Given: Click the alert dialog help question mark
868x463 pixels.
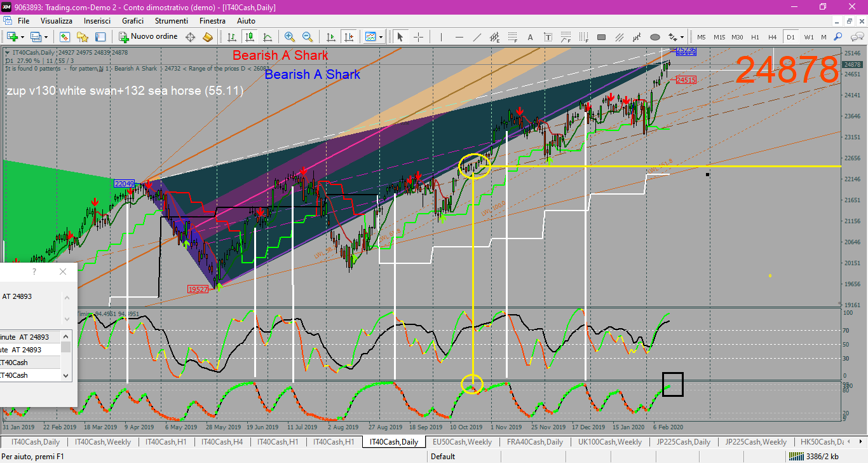Looking at the screenshot, I should pos(34,272).
